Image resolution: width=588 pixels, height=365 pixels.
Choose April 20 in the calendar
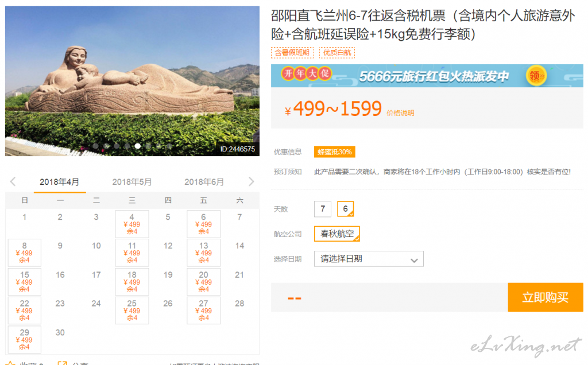(204, 281)
